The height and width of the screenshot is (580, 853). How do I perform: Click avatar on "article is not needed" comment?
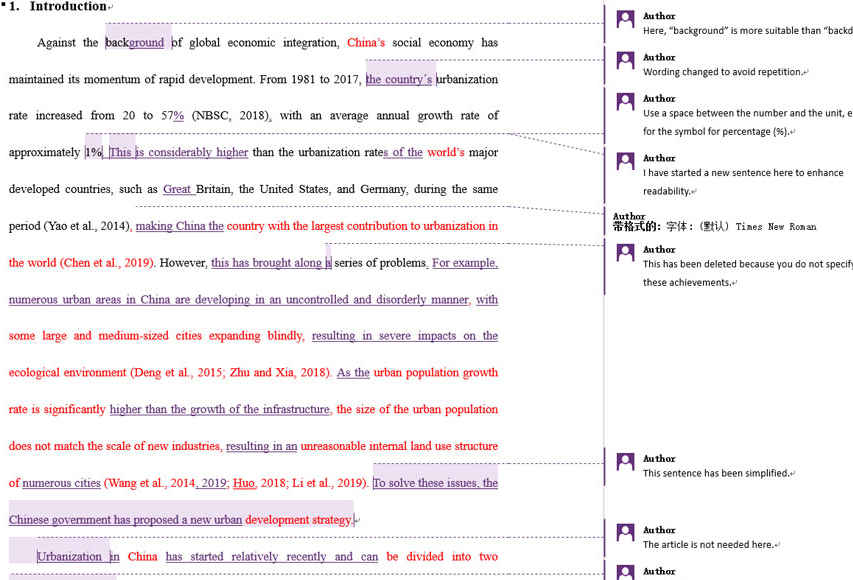(626, 533)
